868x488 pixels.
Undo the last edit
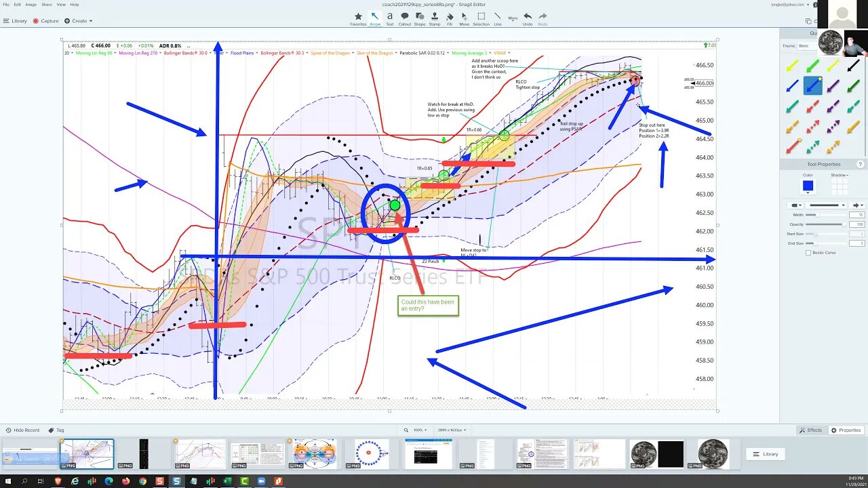pos(528,18)
